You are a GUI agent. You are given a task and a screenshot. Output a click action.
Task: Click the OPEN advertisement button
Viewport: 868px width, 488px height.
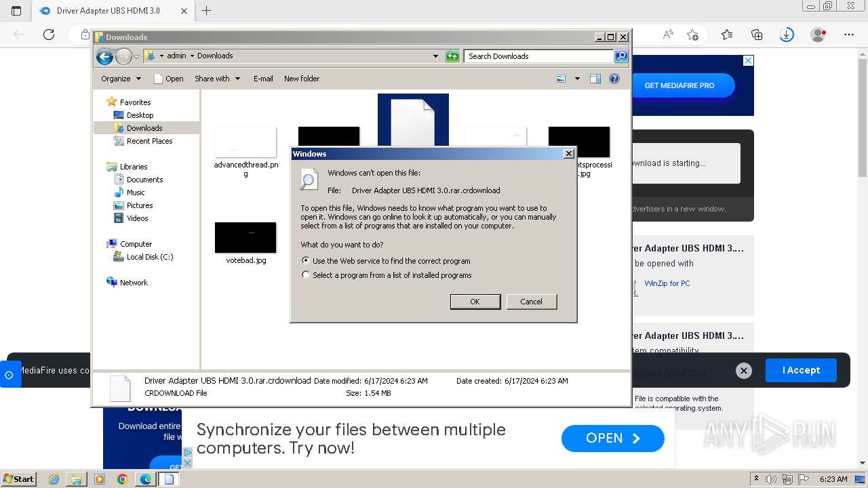[613, 439]
